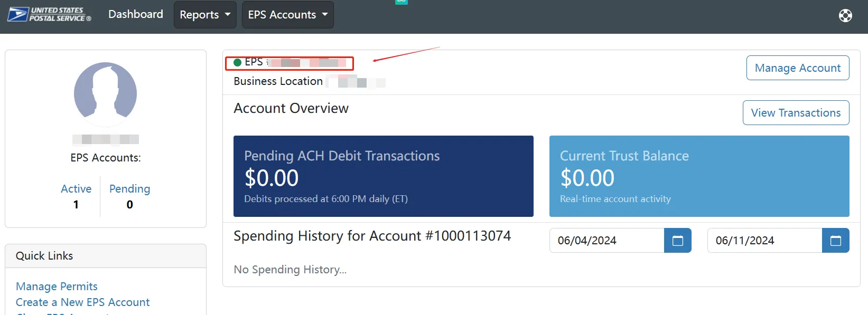Image resolution: width=868 pixels, height=315 pixels.
Task: Open end date calendar picker
Action: [x=835, y=241]
